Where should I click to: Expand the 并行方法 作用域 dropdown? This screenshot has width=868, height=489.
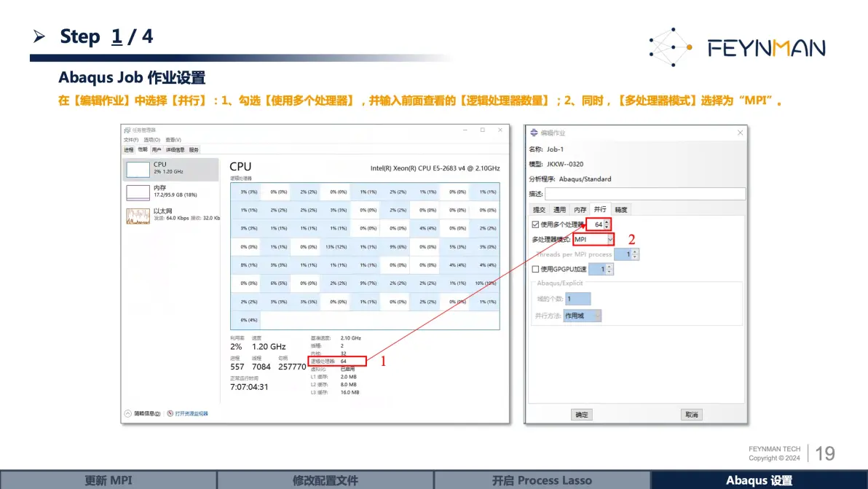(583, 316)
